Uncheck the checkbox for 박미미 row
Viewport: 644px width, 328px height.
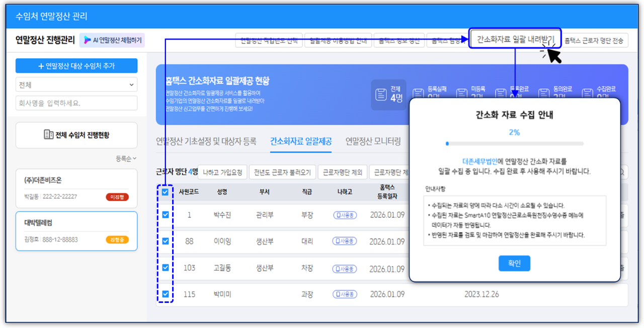tap(166, 294)
